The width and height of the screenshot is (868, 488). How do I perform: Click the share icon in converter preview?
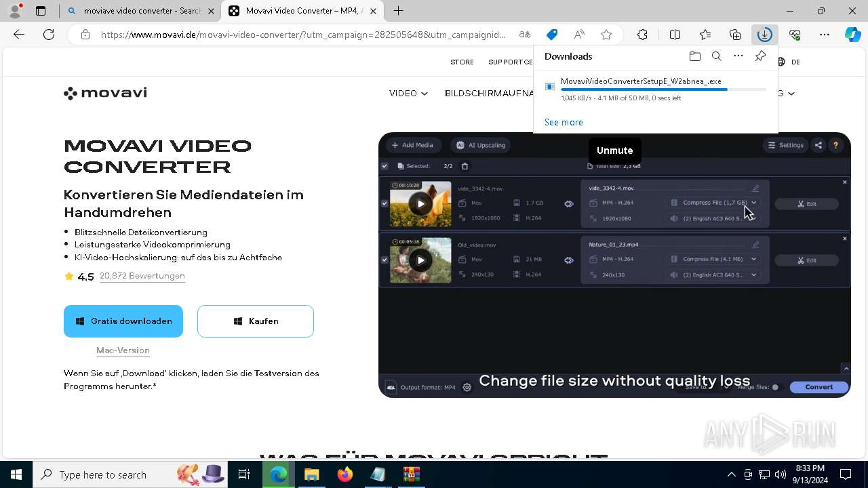pos(818,145)
